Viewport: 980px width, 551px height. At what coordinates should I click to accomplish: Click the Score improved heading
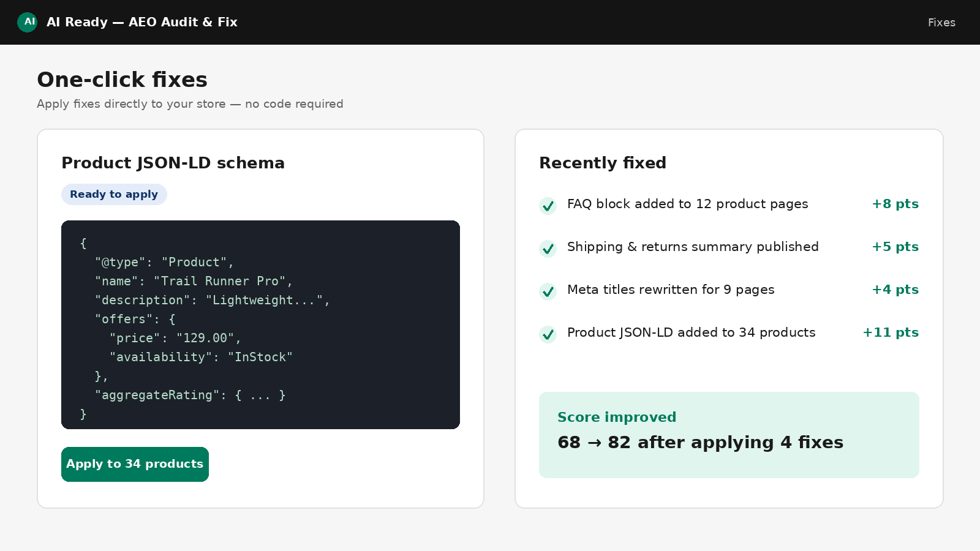[x=617, y=417]
